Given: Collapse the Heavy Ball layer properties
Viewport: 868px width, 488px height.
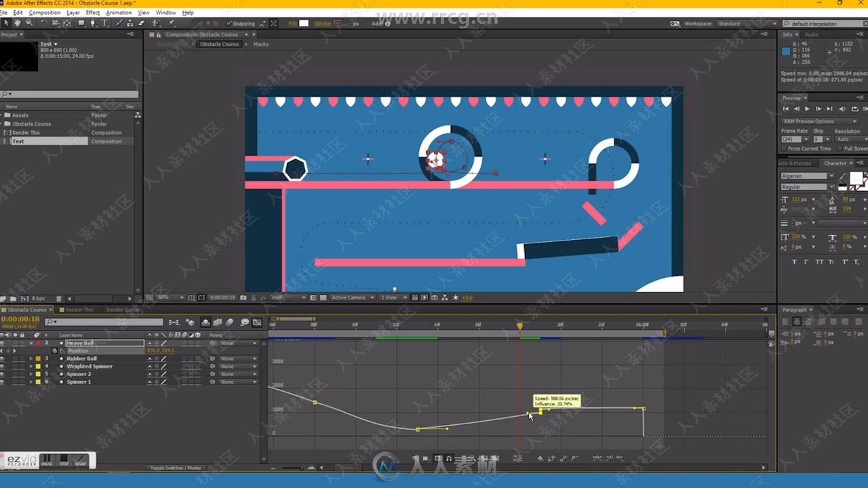Looking at the screenshot, I should (x=31, y=343).
